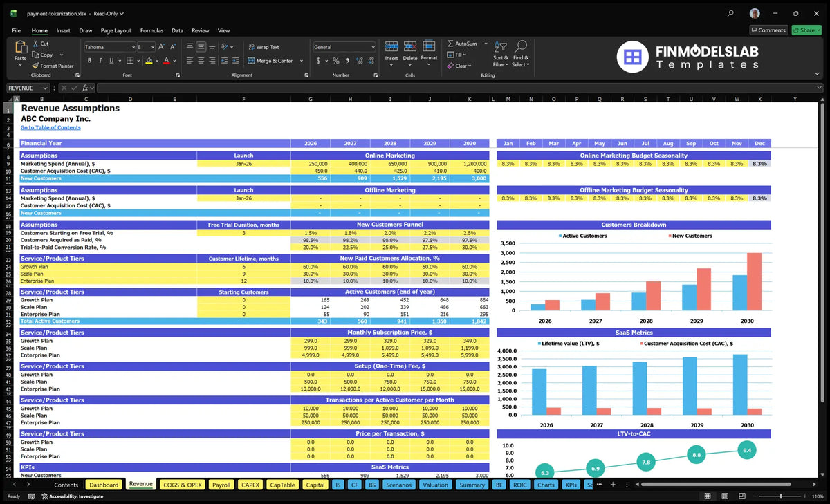Toggle underline formatting
Image resolution: width=830 pixels, height=504 pixels.
[111, 61]
